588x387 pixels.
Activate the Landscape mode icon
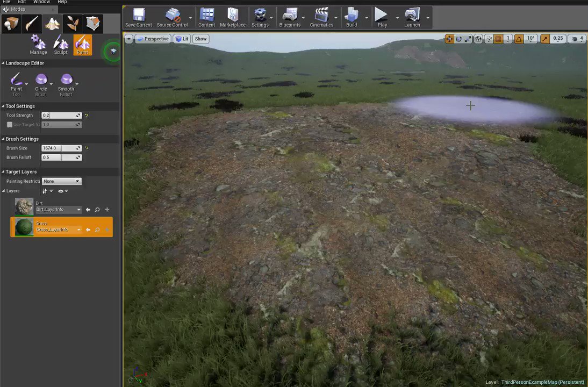click(52, 24)
